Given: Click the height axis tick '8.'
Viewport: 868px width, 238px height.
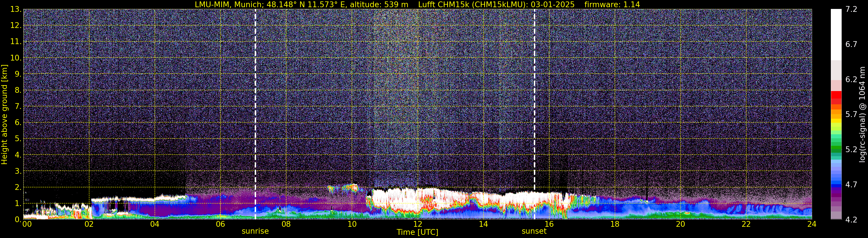Looking at the screenshot, I should click(18, 90).
